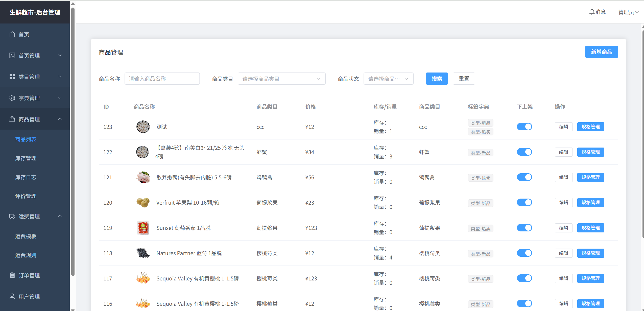Open the 商品状态 status dropdown
Screen dimensions: 644x311
[x=388, y=79]
